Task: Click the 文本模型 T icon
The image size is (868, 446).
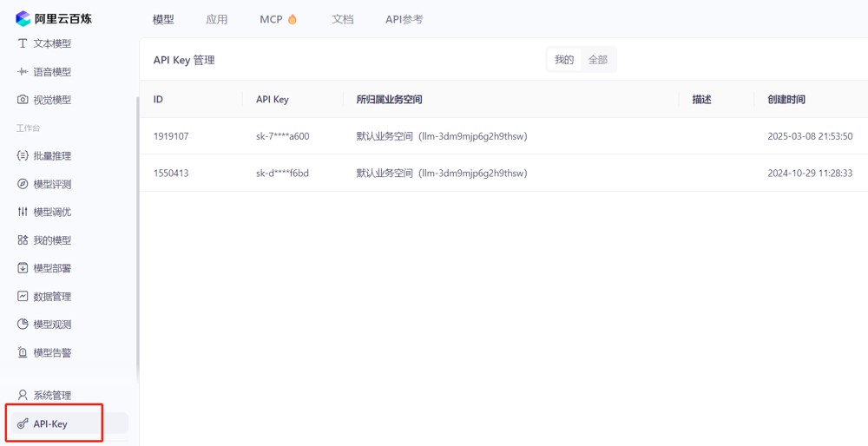Action: point(23,43)
